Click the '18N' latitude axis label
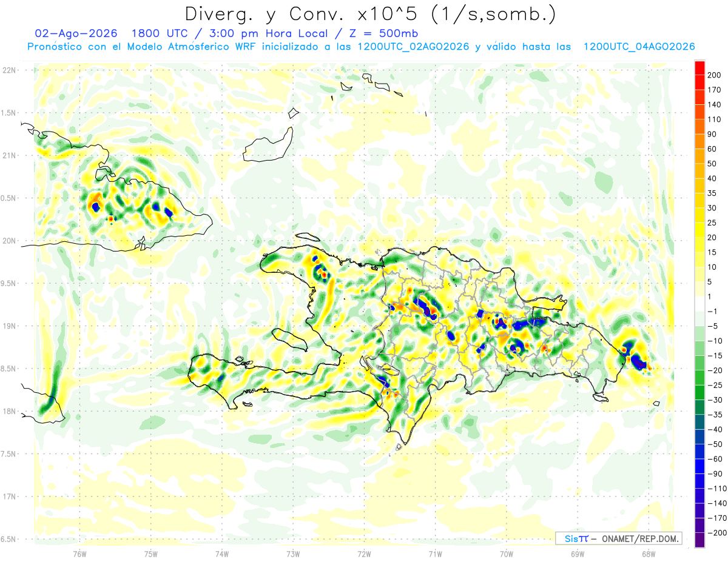728x562 pixels. click(x=9, y=412)
